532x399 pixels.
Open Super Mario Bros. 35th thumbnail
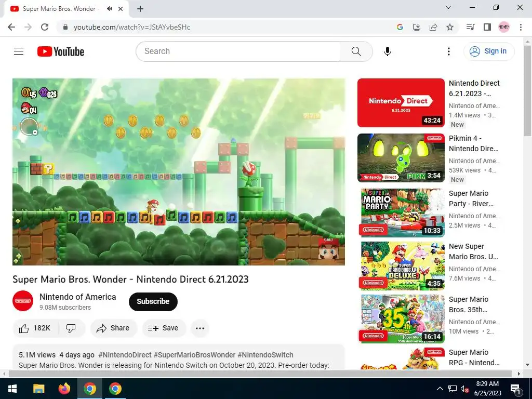401,318
